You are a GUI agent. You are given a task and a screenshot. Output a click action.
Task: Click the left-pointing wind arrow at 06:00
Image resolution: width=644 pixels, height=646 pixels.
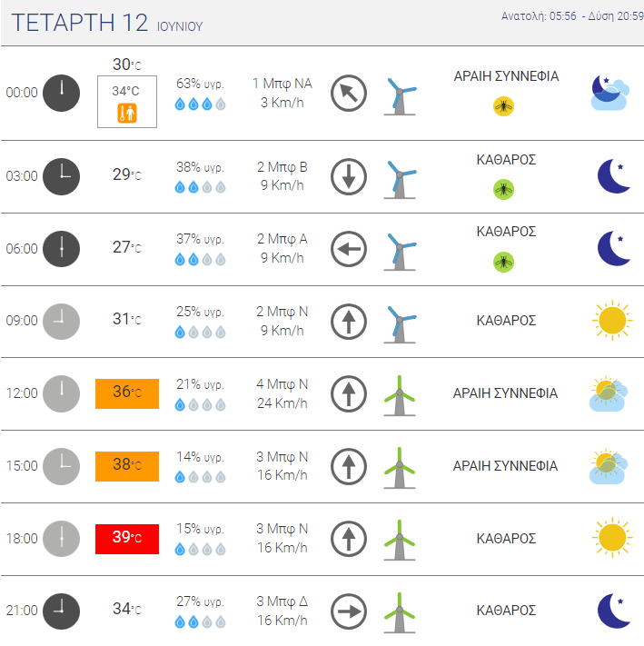(349, 249)
